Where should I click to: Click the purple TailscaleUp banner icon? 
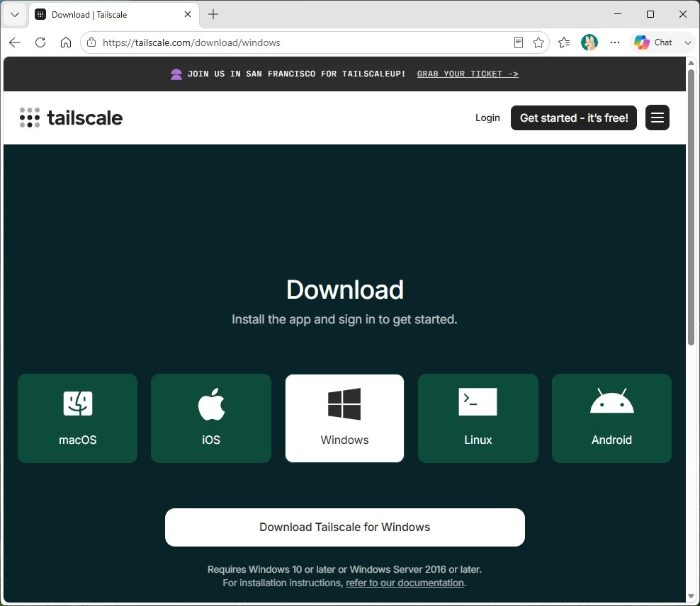click(x=176, y=74)
